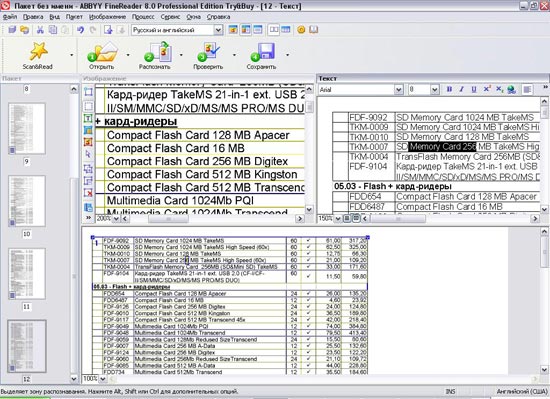
Task: Open the 150% zoom dropdown in Text pane
Action: (x=337, y=219)
